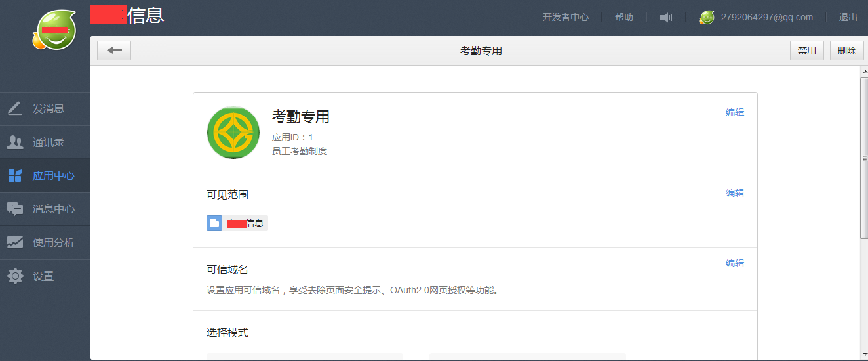
Task: Click the 删除 delete button
Action: [x=847, y=51]
